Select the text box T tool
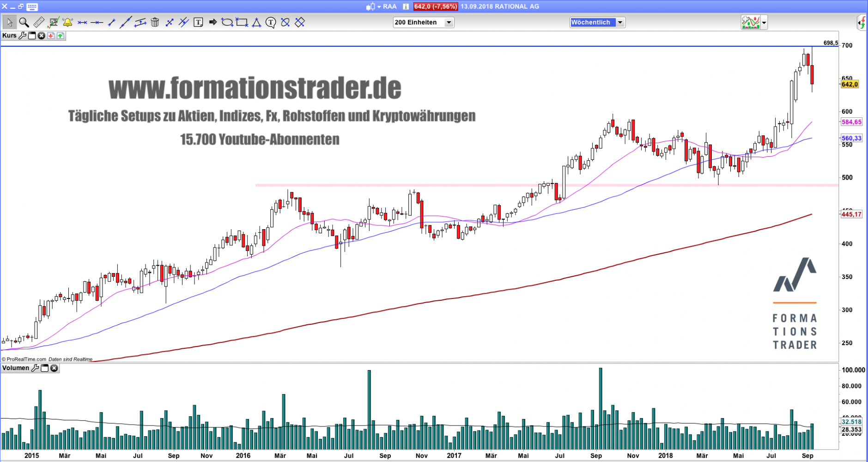The height and width of the screenshot is (462, 868). [198, 22]
